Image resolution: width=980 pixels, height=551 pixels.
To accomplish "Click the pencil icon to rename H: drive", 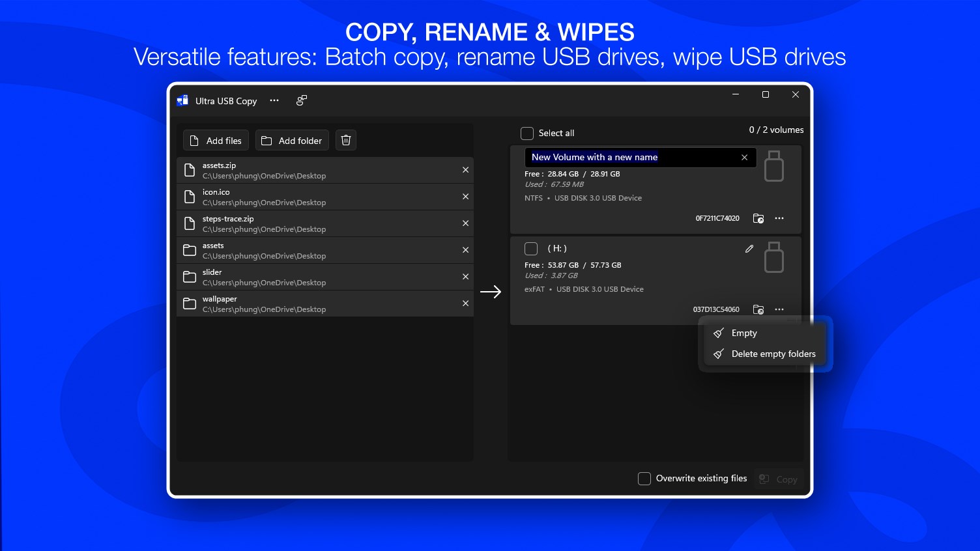I will [749, 249].
